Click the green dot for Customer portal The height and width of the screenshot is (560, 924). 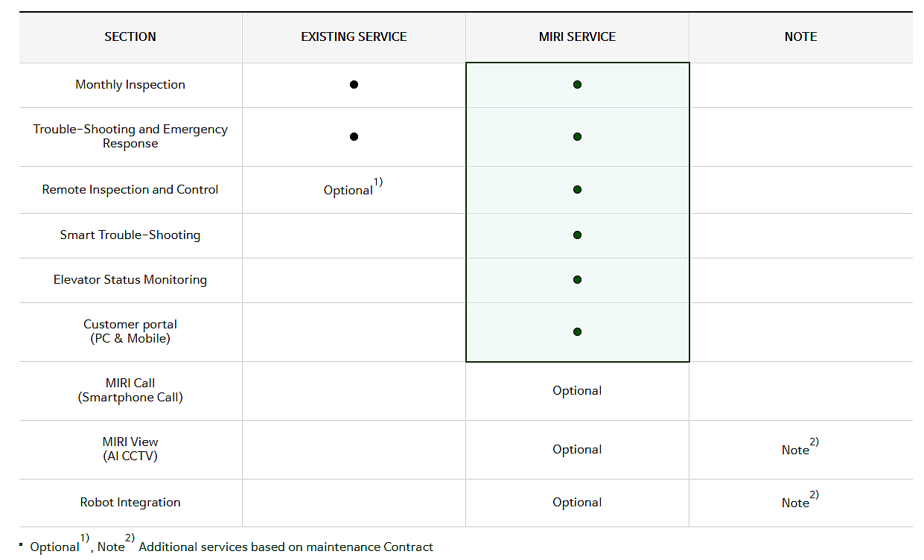(577, 332)
